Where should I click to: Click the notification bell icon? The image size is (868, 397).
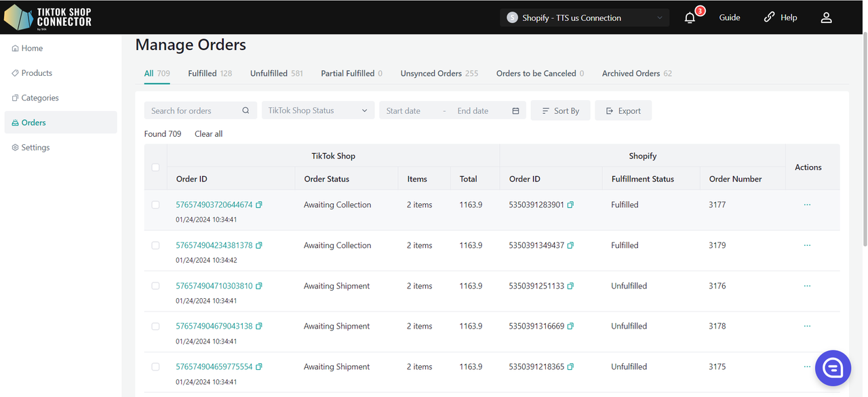[690, 18]
